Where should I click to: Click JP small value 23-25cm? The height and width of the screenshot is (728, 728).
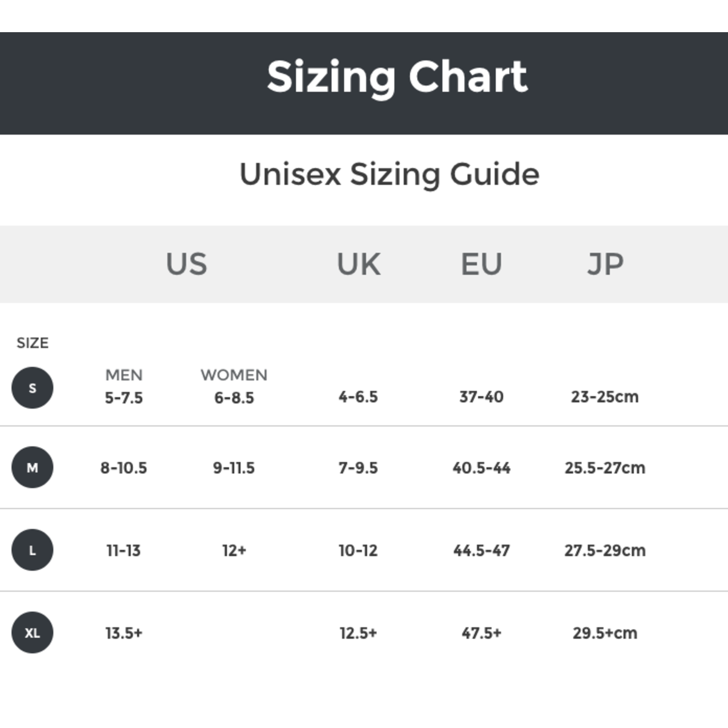(x=605, y=397)
